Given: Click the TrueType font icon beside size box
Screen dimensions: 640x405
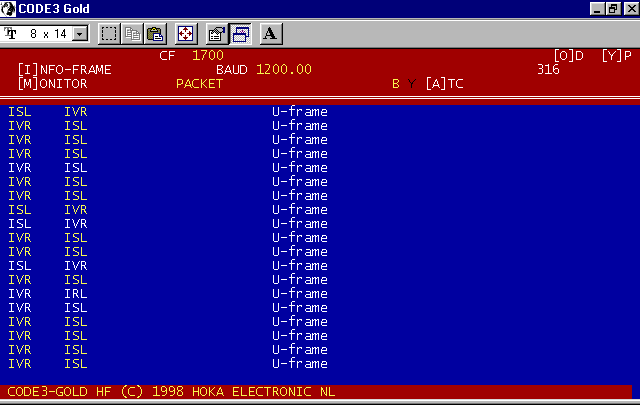Looking at the screenshot, I should coord(11,34).
